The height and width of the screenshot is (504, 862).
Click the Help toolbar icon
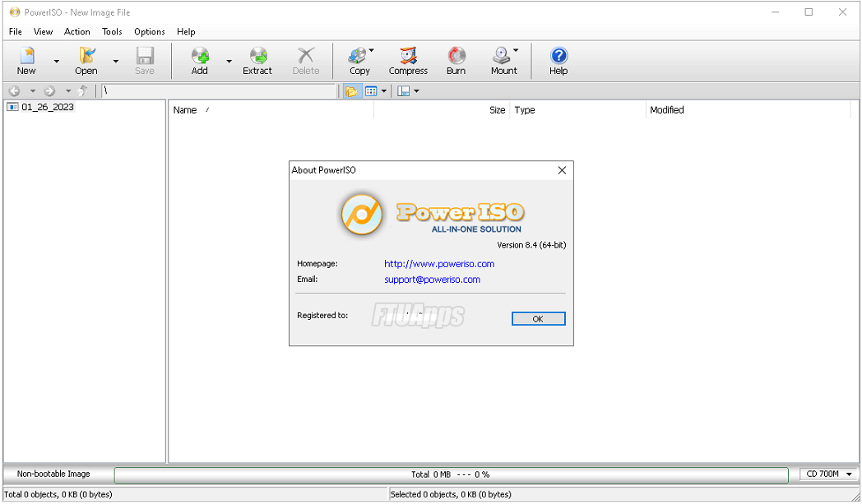tap(558, 61)
